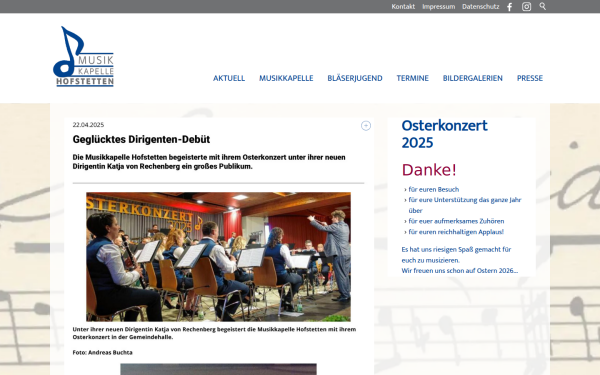600x375 pixels.
Task: Open the Impressum link
Action: click(439, 7)
